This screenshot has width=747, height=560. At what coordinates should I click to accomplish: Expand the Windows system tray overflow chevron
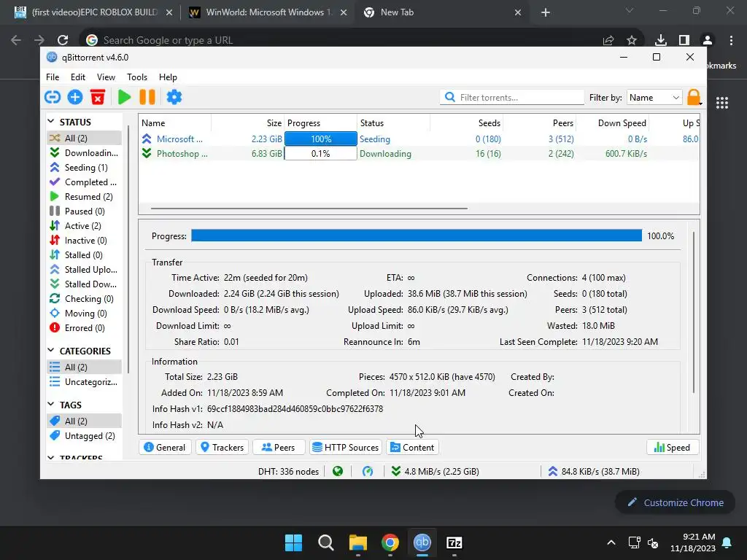(x=611, y=542)
